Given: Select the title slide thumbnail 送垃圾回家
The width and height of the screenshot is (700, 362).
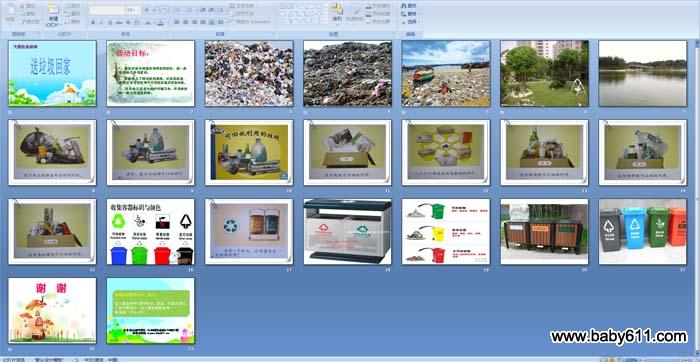Looking at the screenshot, I should [52, 73].
